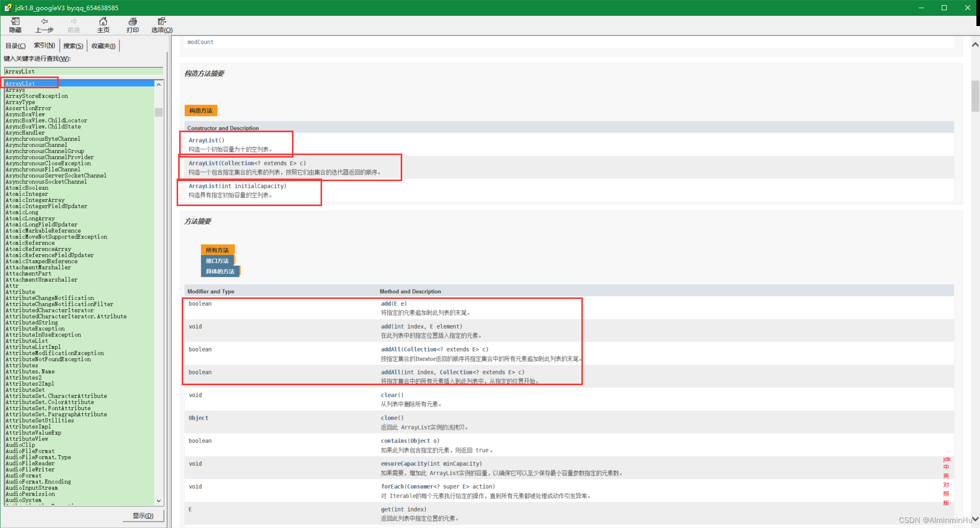The image size is (980, 528).
Task: Select AttributeList in index list
Action: pos(27,341)
